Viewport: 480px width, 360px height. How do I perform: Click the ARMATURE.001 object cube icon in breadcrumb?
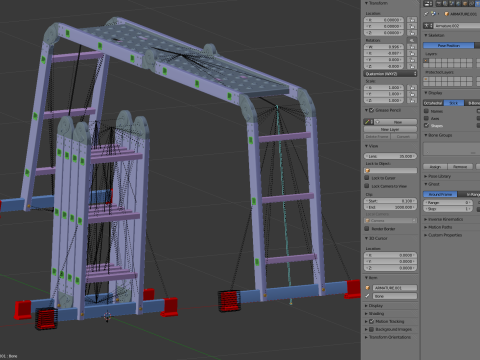coord(447,14)
